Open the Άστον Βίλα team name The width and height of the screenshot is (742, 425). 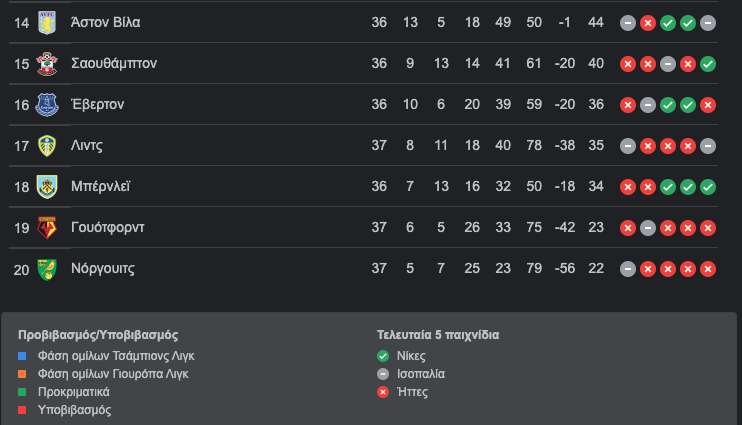(x=106, y=22)
